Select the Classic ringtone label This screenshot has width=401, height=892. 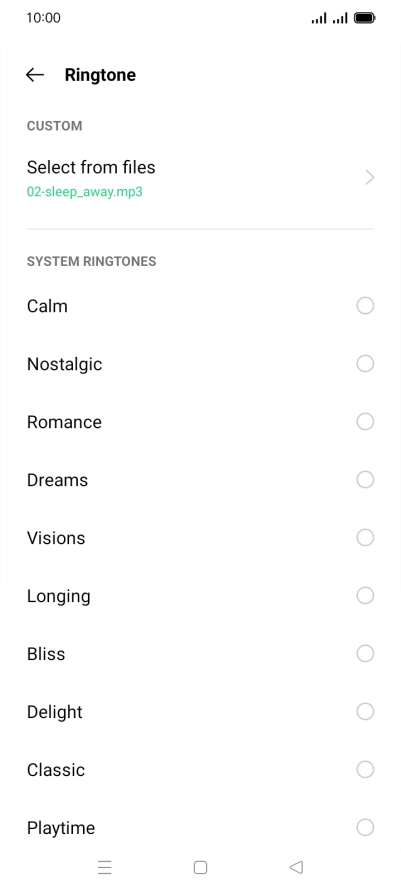coord(56,770)
